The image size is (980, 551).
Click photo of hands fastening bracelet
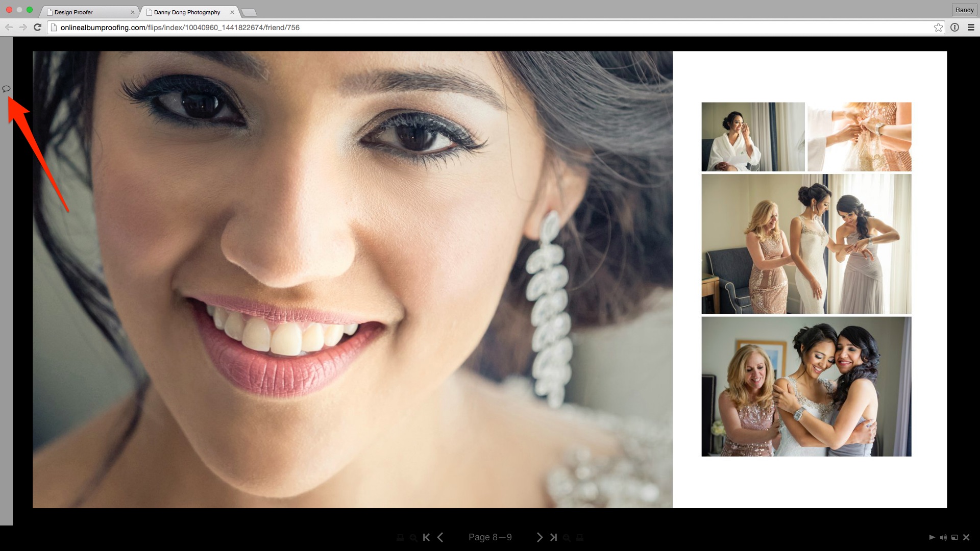[860, 137]
